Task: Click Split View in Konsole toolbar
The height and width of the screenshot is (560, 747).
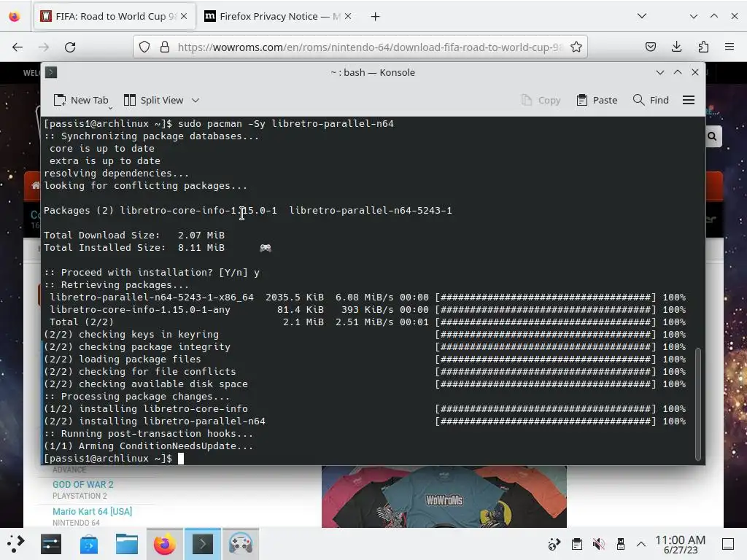Action: (153, 100)
